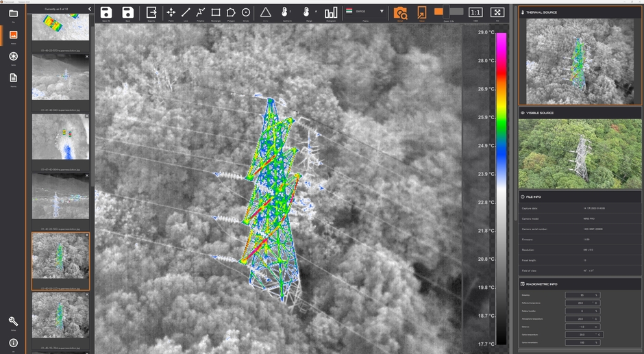Click the Fit to screen button

(x=498, y=12)
